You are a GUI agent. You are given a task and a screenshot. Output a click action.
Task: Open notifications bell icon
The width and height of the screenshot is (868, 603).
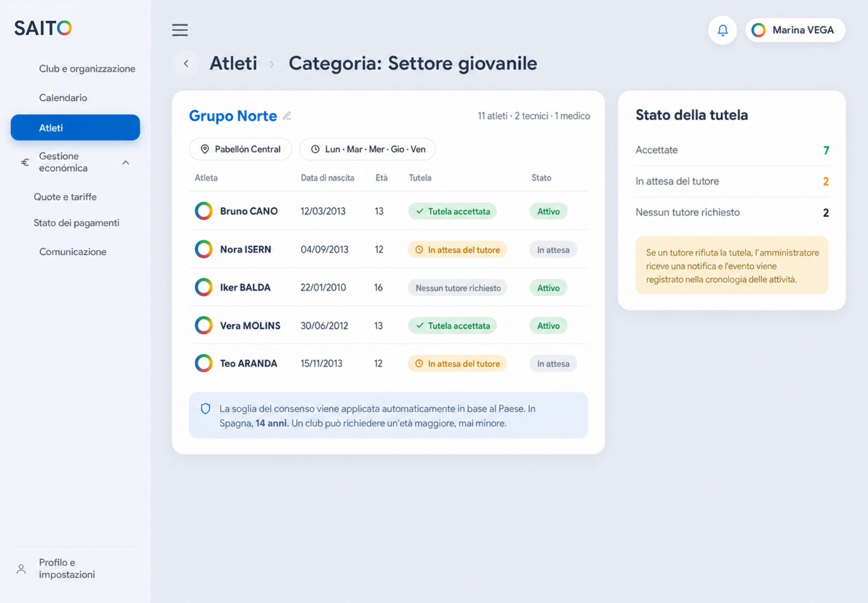click(x=722, y=30)
